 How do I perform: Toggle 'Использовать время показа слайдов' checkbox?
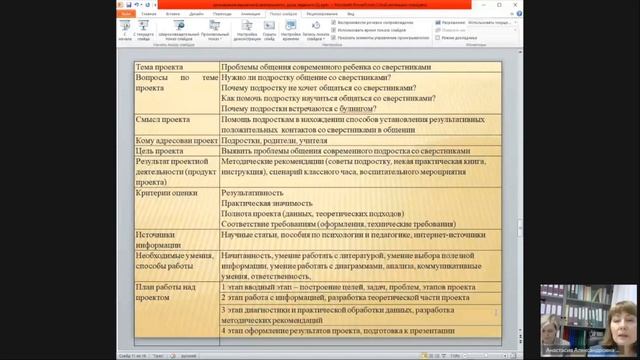click(333, 30)
